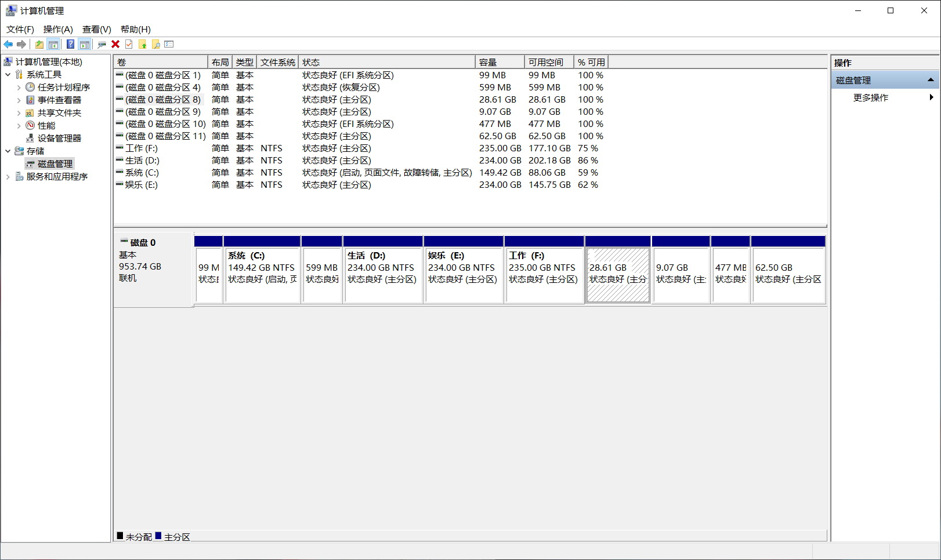Sort by the 布局 column header
The width and height of the screenshot is (941, 560).
220,62
